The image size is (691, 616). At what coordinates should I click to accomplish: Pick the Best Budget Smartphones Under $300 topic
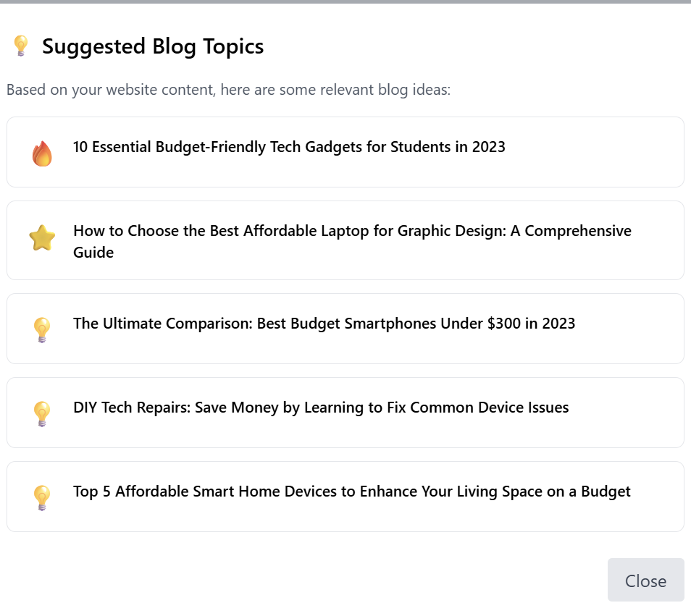(324, 324)
